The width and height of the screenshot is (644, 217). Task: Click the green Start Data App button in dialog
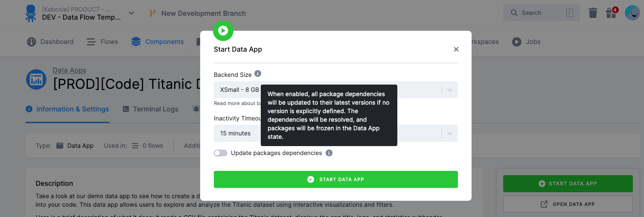(x=336, y=179)
